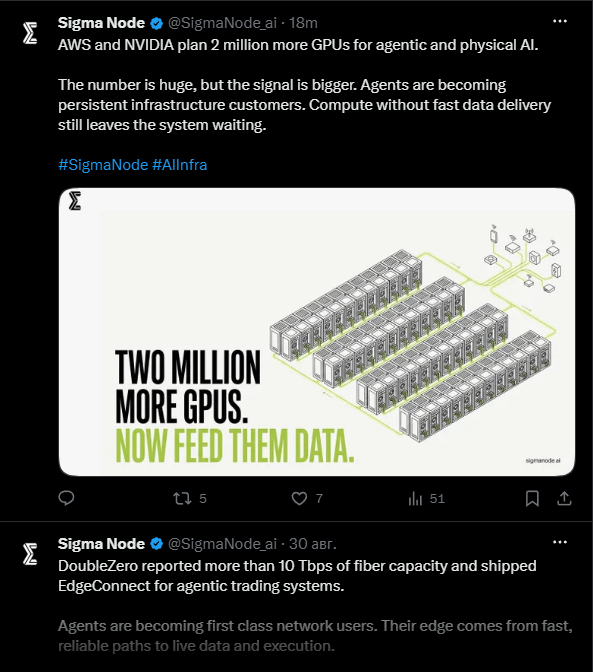The image size is (593, 672).
Task: Click verified badge beside first Sigma Node name
Action: (156, 23)
